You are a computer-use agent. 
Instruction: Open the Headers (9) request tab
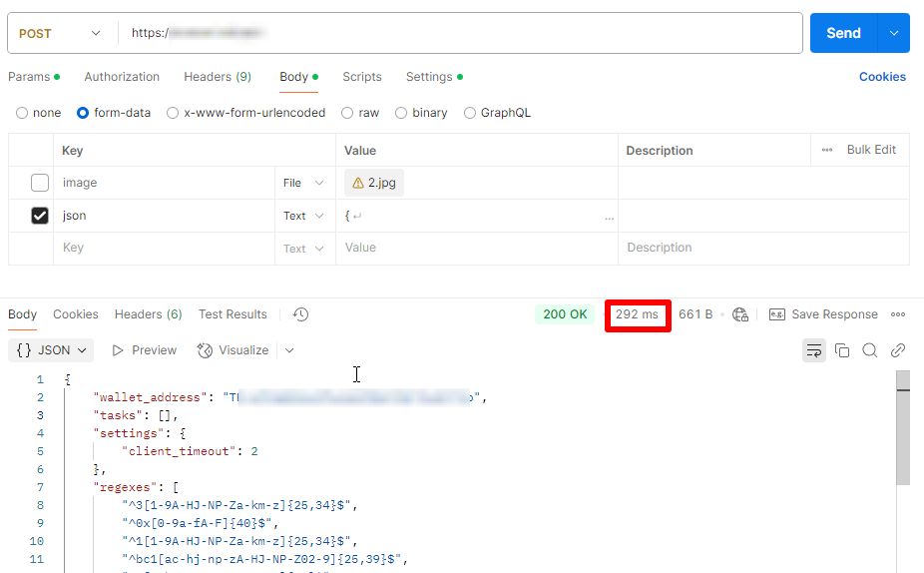(218, 77)
